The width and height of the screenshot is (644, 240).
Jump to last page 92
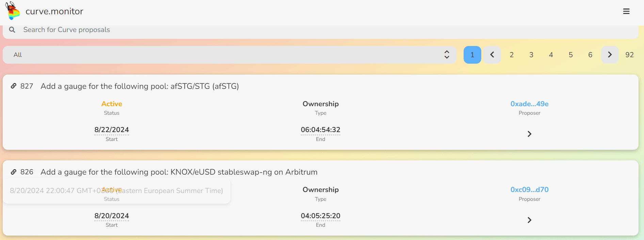[629, 55]
